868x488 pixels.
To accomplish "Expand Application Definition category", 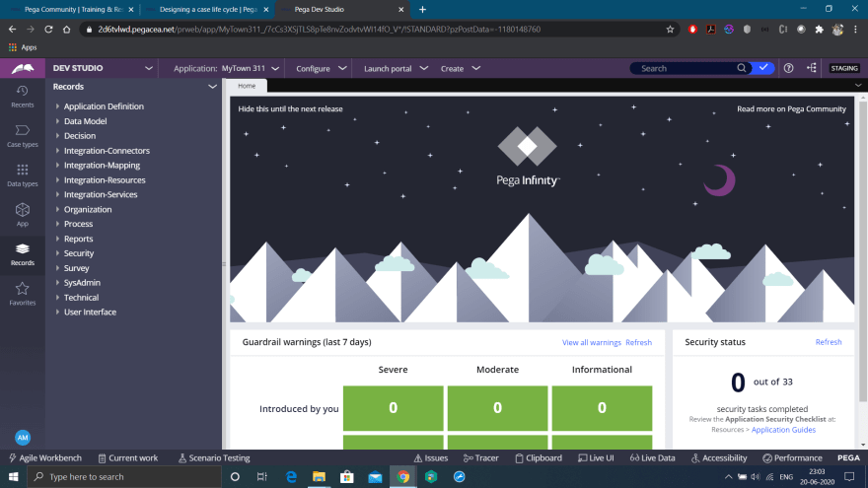I will click(57, 106).
